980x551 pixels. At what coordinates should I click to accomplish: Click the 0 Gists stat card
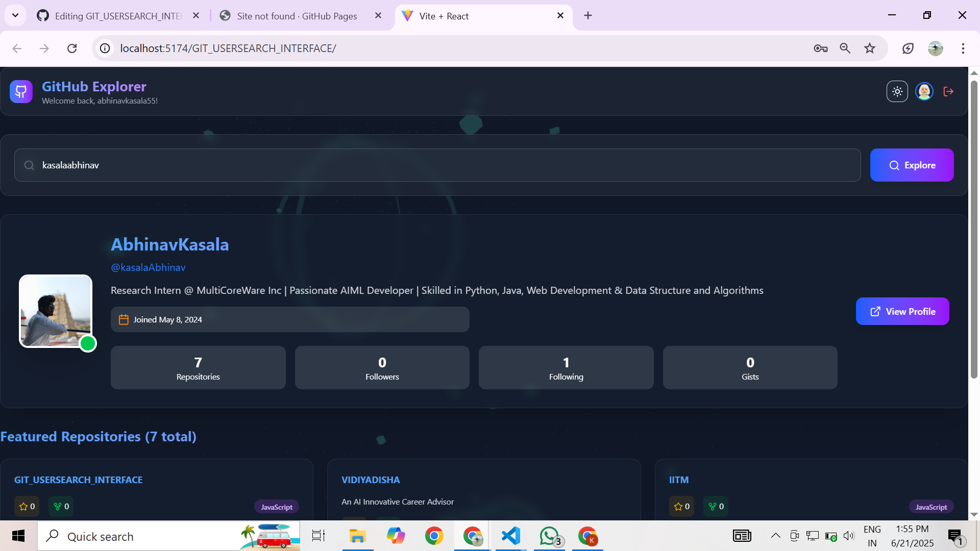(x=750, y=368)
